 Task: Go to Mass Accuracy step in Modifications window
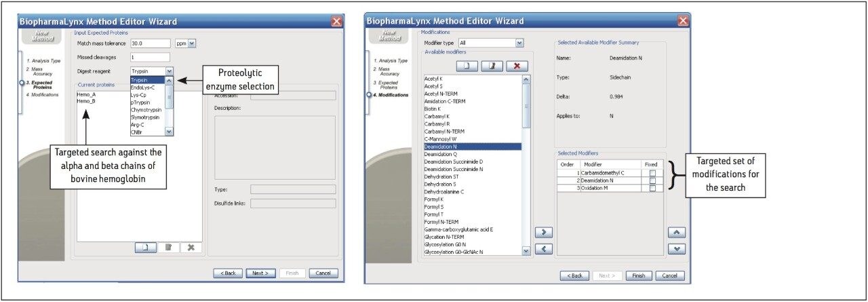[389, 71]
